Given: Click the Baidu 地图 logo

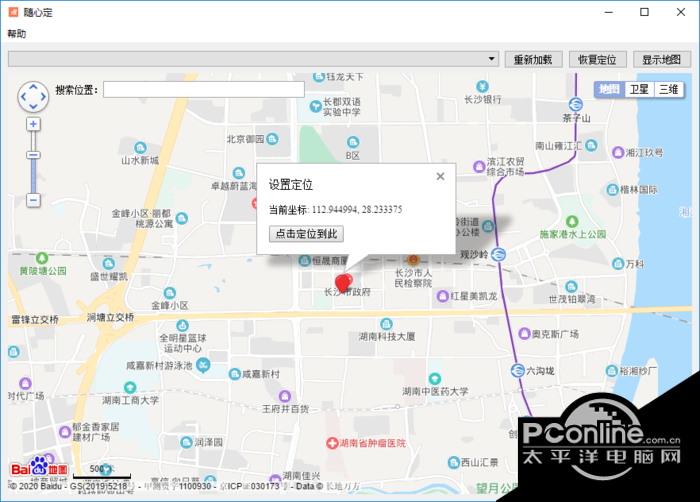Looking at the screenshot, I should pyautogui.click(x=39, y=467).
